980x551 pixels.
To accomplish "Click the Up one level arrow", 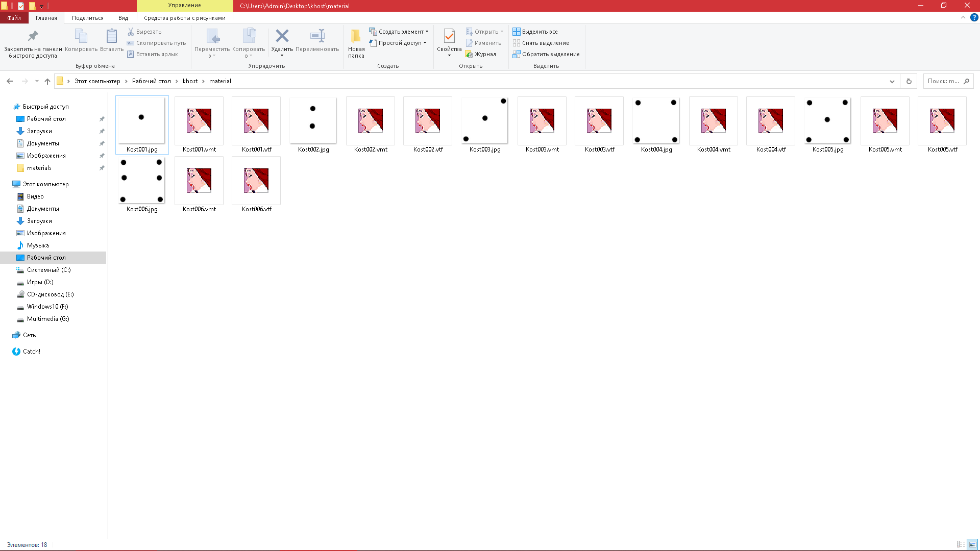I will [x=47, y=81].
